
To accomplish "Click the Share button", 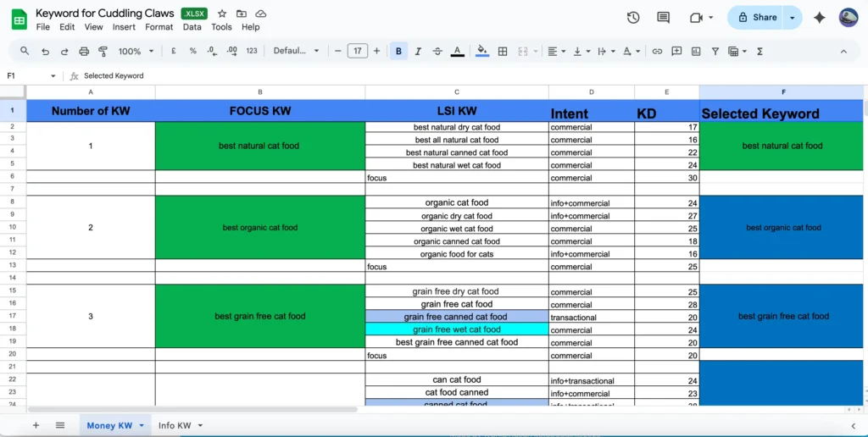I will pos(757,17).
